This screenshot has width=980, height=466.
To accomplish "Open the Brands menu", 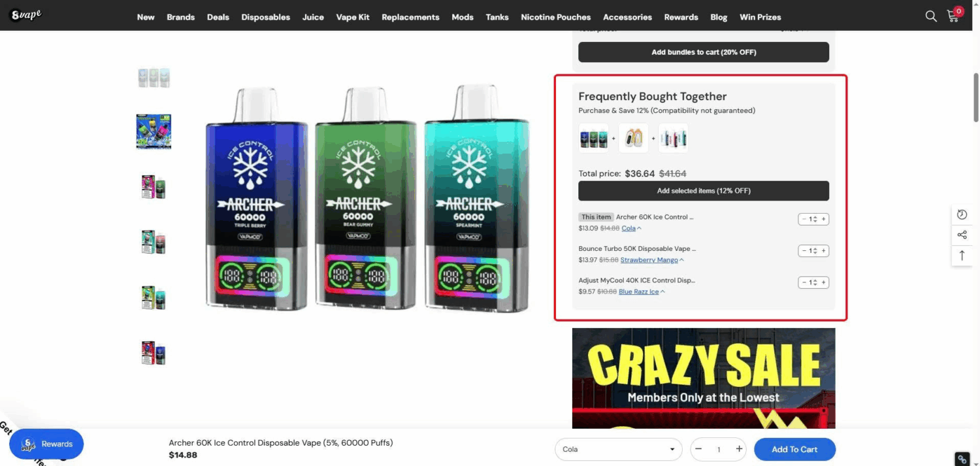I will tap(180, 17).
